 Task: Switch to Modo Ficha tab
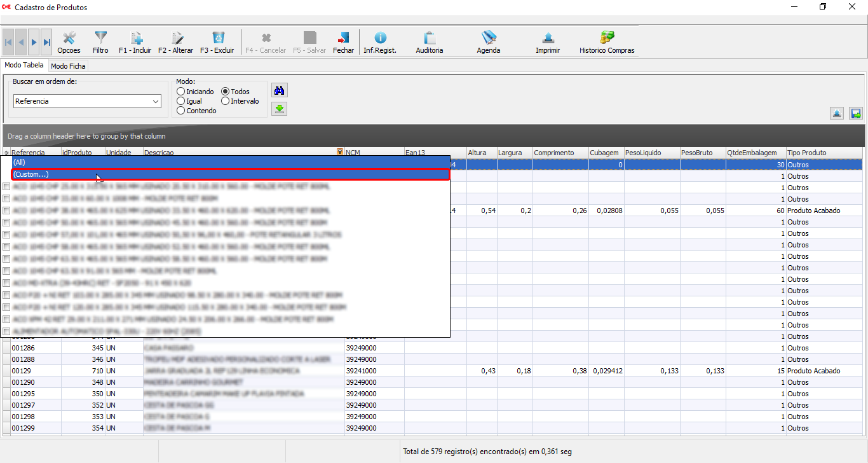[x=68, y=66]
